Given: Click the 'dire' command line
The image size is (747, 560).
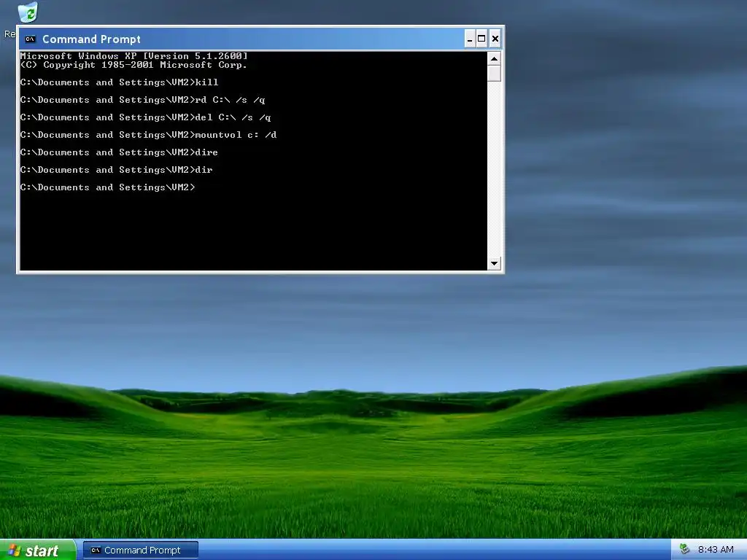Looking at the screenshot, I should 119,152.
